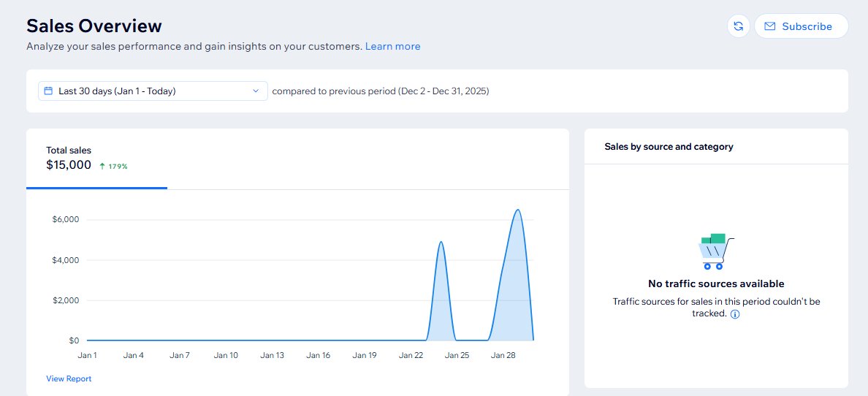Screen dimensions: 868x396
Task: Click the sales peak near Jan 24
Action: (441, 242)
